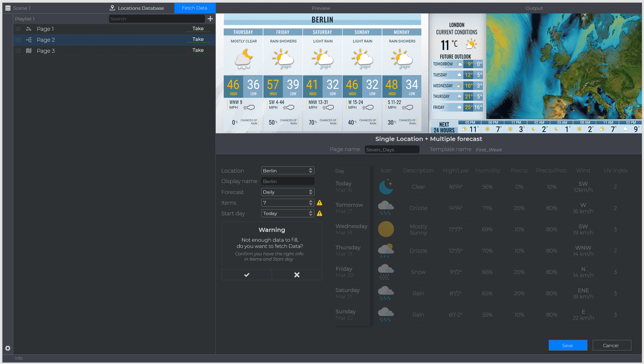
Task: Switch to the Locations Database view
Action: pos(138,8)
